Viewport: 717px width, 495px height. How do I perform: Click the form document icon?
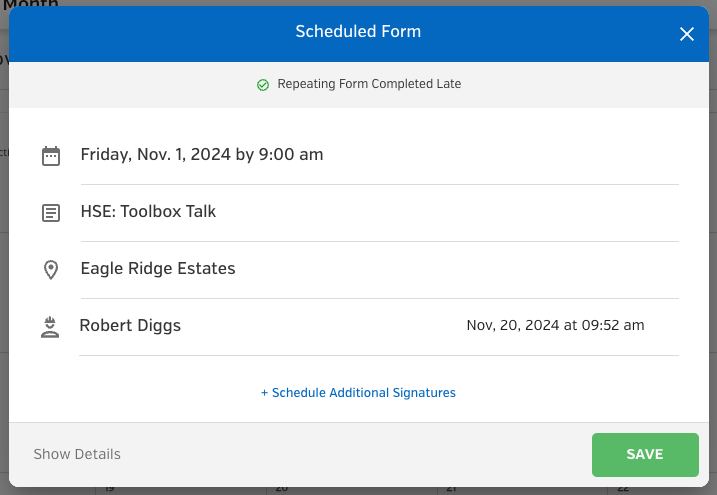[x=51, y=213]
